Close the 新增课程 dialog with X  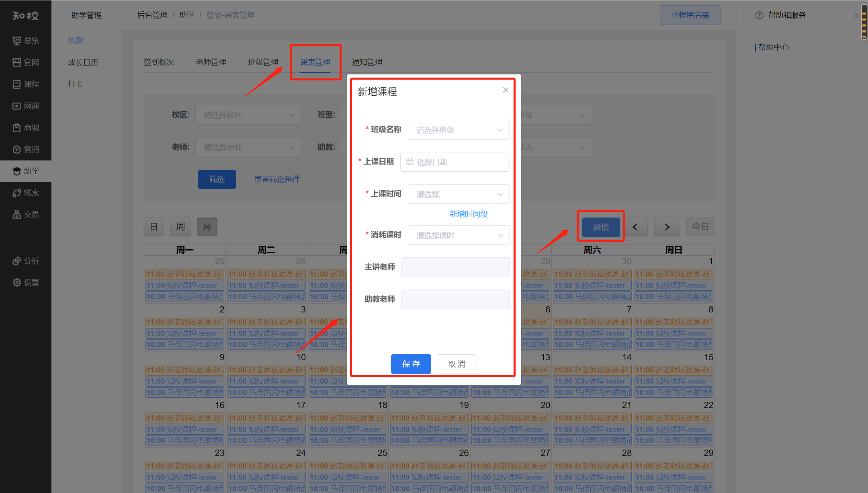point(506,90)
